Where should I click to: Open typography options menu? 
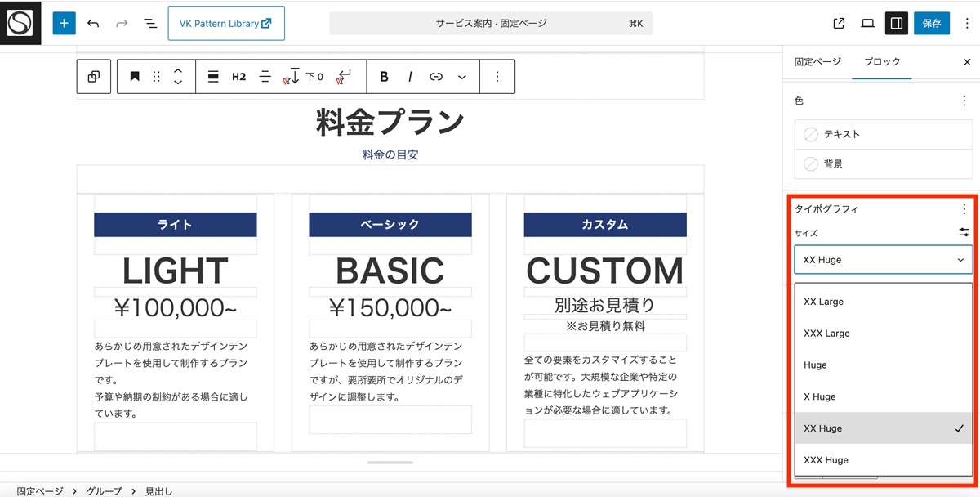pyautogui.click(x=964, y=209)
